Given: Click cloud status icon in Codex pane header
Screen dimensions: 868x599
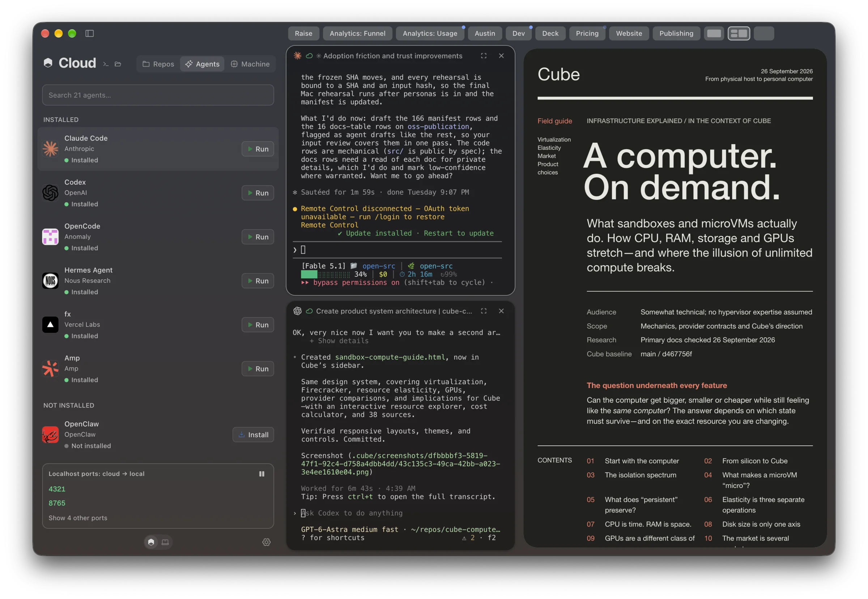Looking at the screenshot, I should click(309, 311).
